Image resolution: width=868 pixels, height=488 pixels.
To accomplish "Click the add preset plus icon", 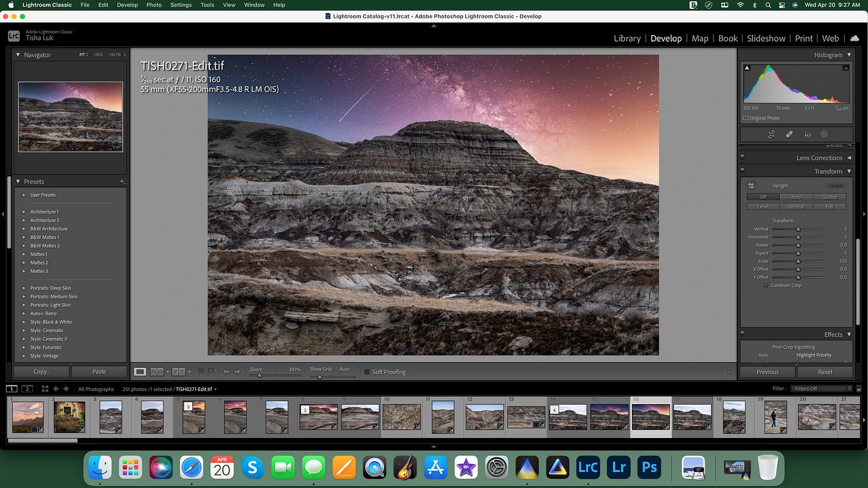I will [122, 181].
